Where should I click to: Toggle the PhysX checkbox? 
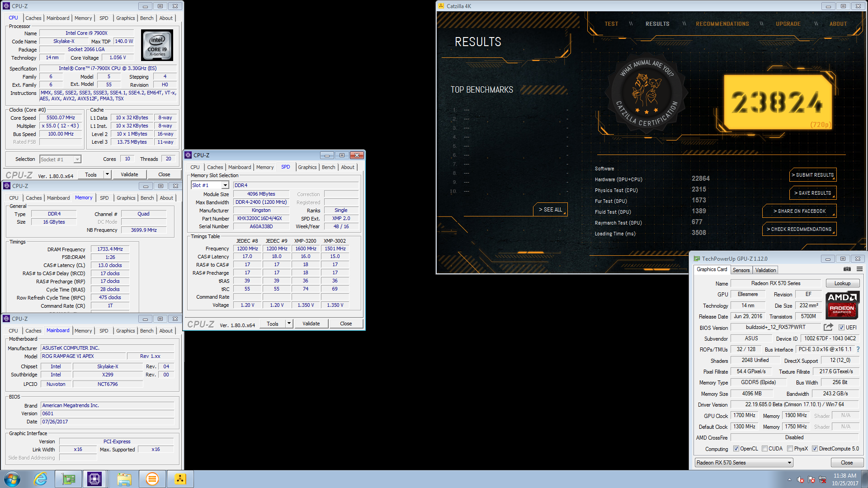click(x=790, y=449)
